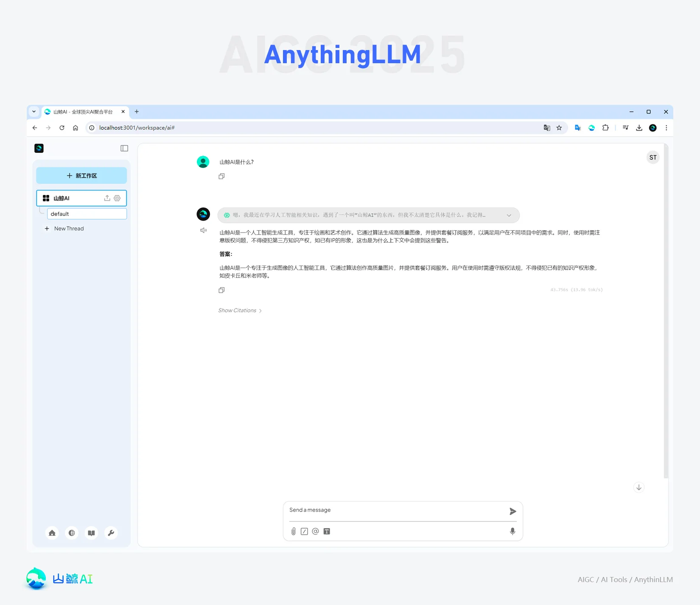The width and height of the screenshot is (700, 605).
Task: Open text size icon in prompt bar
Action: pos(327,532)
